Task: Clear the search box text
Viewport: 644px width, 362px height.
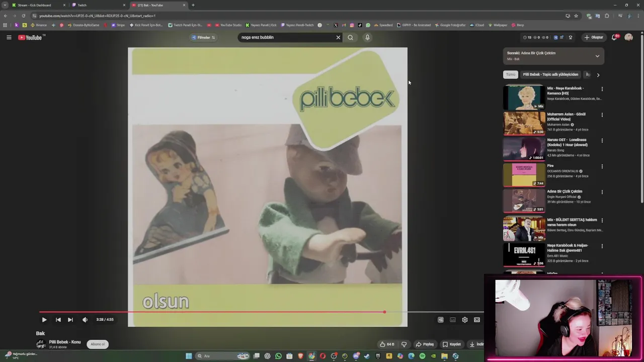Action: coord(338,37)
